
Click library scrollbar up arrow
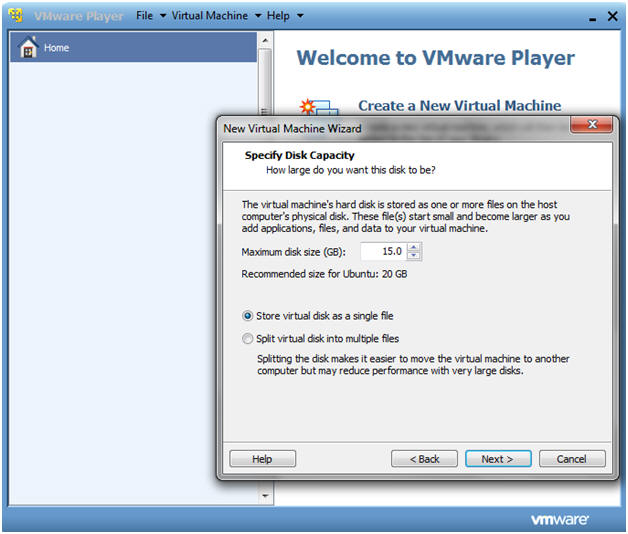coord(265,40)
